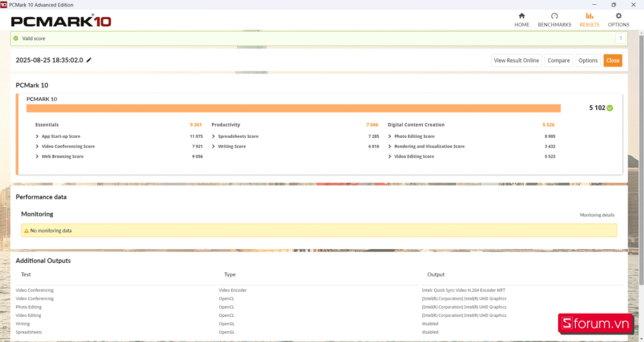Click the Type column header

pos(230,274)
